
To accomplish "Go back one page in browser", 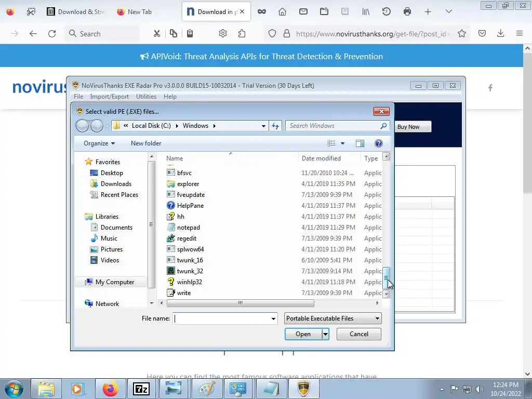I will click(33, 34).
